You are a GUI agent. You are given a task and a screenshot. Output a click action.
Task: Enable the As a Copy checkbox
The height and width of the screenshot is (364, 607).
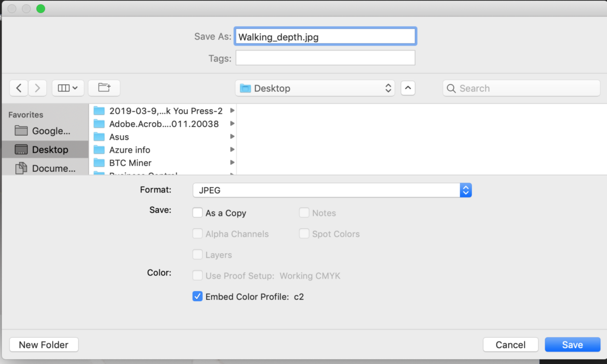coord(197,213)
